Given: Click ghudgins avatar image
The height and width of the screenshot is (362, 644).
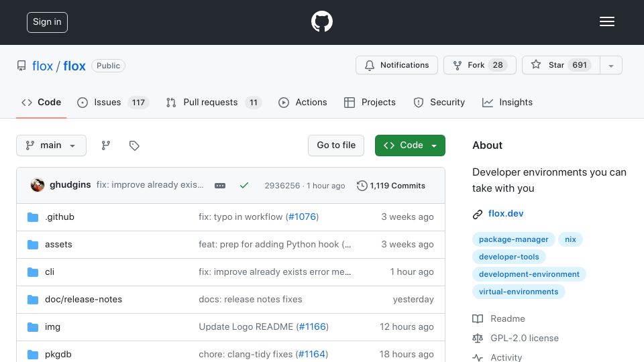Looking at the screenshot, I should point(38,185).
